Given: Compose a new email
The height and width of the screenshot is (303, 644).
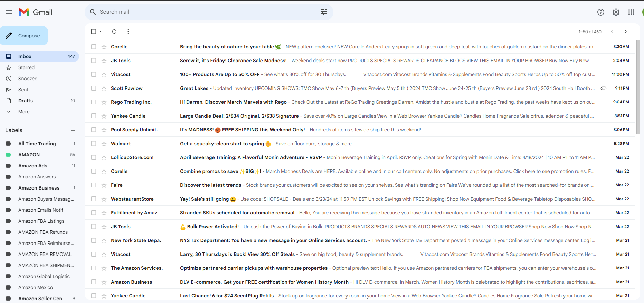Looking at the screenshot, I should coord(24,36).
